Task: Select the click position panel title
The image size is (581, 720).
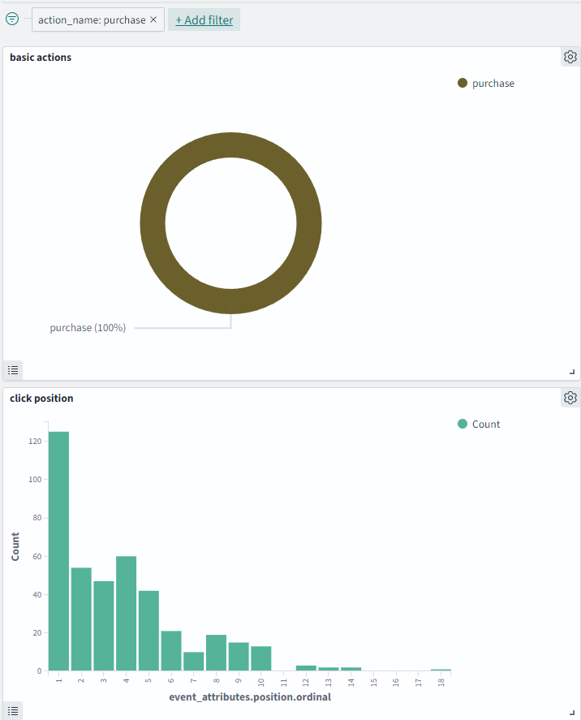Action: point(41,398)
